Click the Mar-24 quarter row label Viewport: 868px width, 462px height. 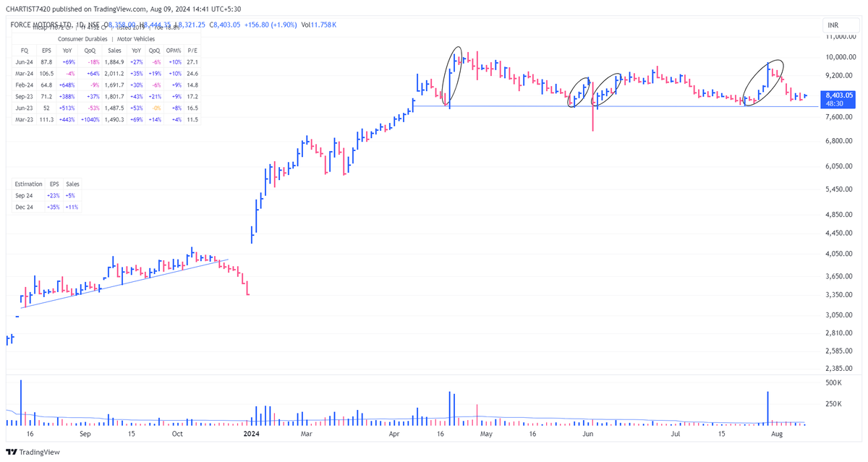[25, 74]
